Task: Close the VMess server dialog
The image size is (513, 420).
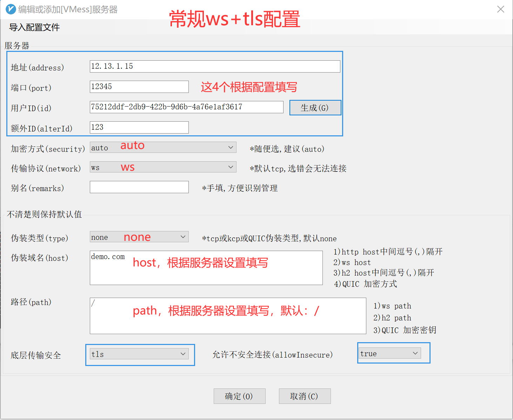Action: (501, 9)
